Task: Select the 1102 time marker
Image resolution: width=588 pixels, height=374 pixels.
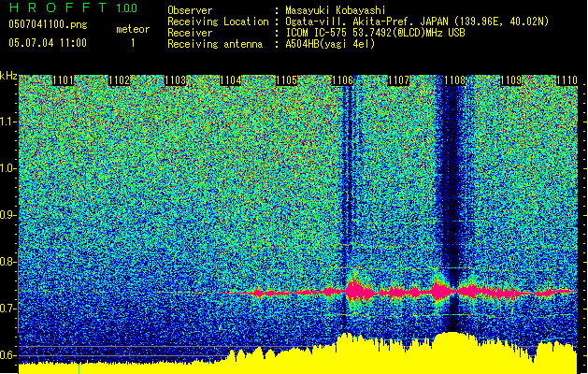Action: tap(120, 80)
